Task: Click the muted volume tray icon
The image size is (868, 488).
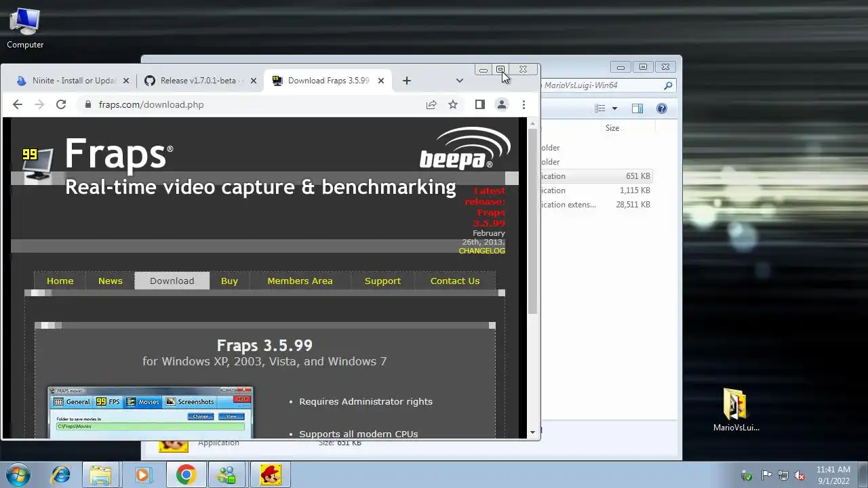Action: (x=800, y=475)
